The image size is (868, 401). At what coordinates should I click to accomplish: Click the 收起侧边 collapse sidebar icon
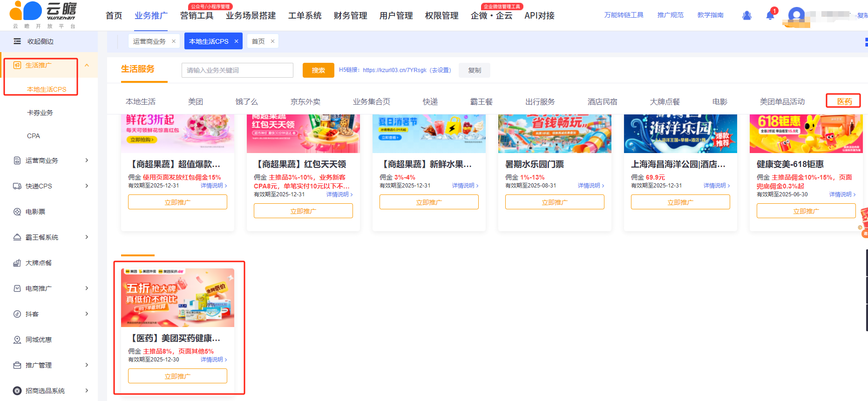(17, 41)
